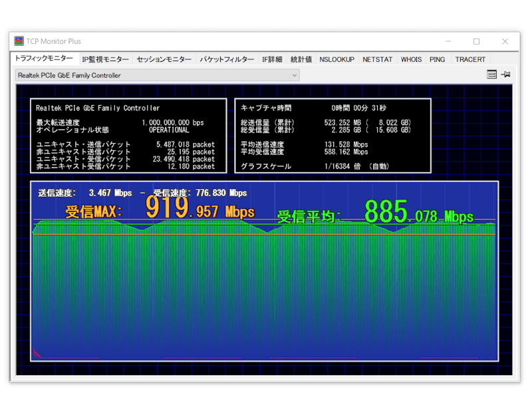Screen dimensions: 532x399
Task: Click the 12.180 packet value
Action: (191, 166)
